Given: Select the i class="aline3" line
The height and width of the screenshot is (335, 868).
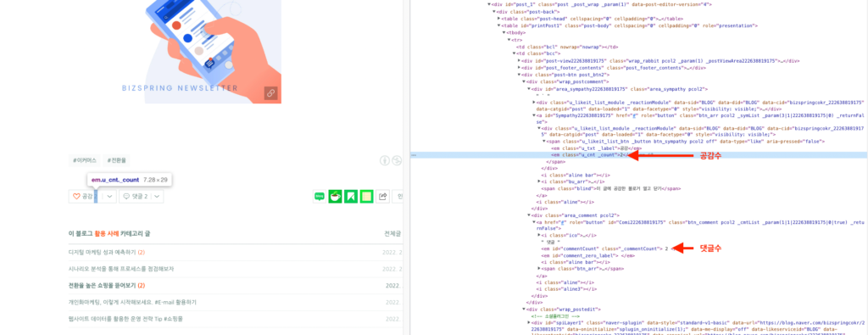Looking at the screenshot, I should (566, 289).
